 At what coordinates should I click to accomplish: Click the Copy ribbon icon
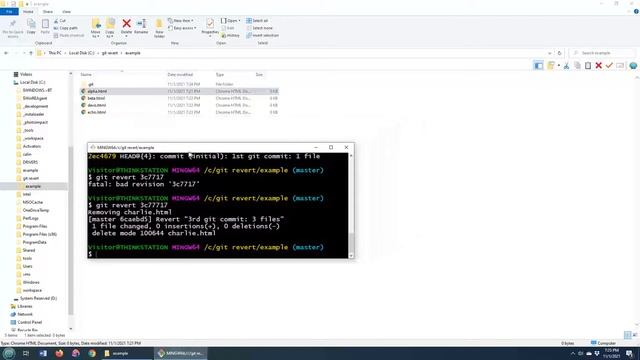pos(31,24)
